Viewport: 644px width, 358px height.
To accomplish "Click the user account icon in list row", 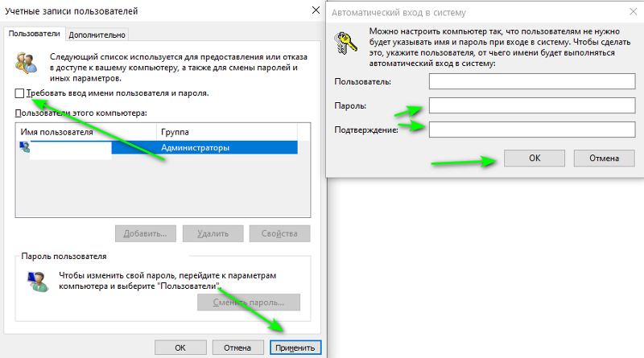I will [25, 146].
